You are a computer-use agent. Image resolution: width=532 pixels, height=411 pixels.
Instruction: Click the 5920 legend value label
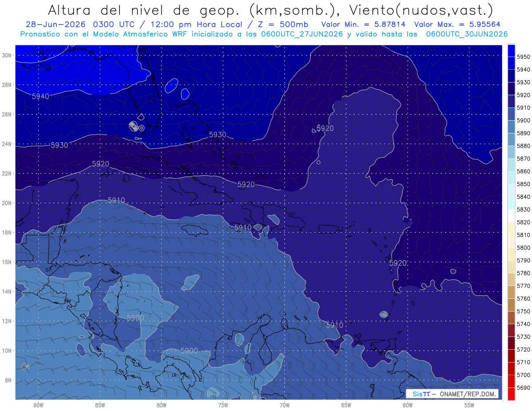pos(524,95)
